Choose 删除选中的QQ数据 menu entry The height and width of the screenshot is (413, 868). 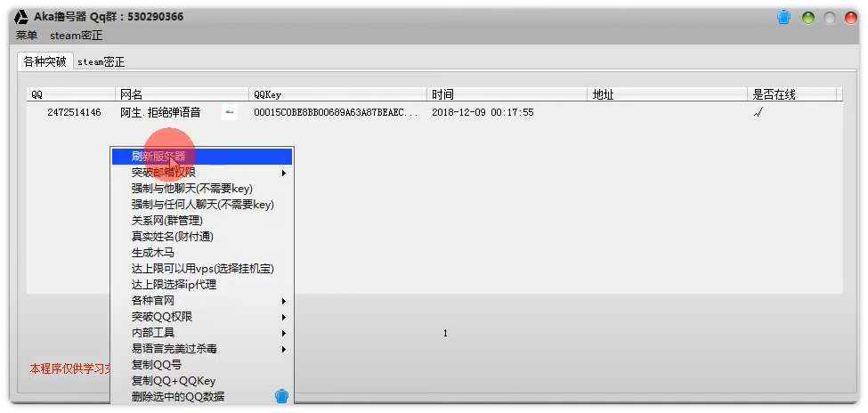(178, 397)
